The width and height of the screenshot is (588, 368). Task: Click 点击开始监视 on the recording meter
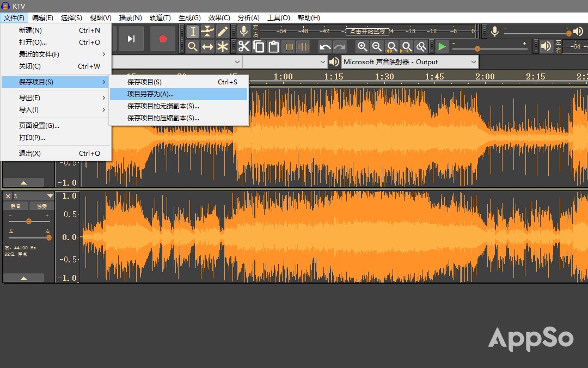367,32
